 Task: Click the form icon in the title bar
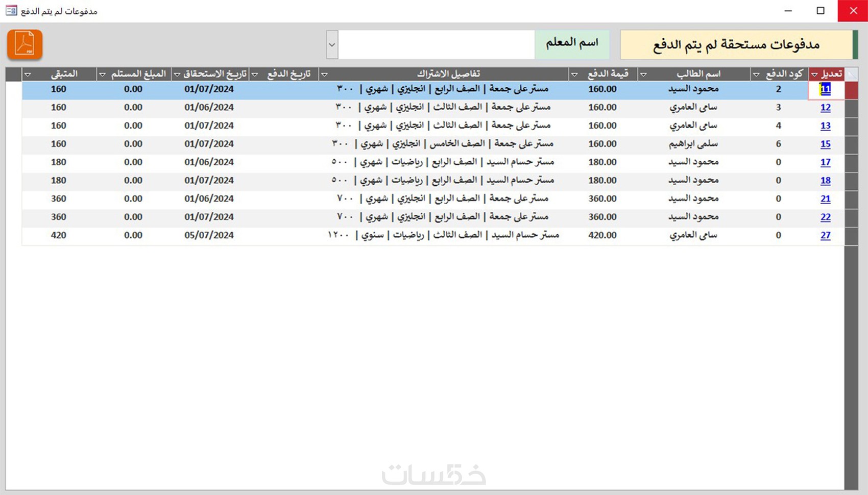(11, 11)
